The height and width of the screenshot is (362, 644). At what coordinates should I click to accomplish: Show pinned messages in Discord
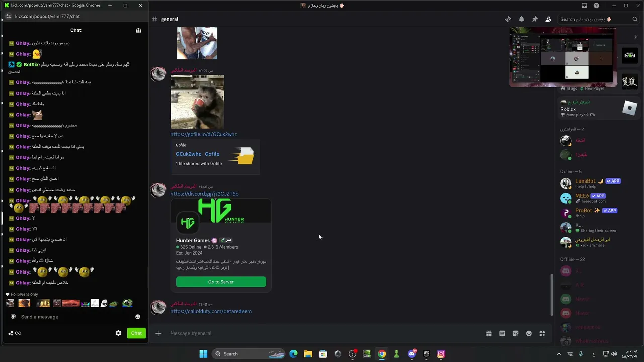click(x=535, y=19)
